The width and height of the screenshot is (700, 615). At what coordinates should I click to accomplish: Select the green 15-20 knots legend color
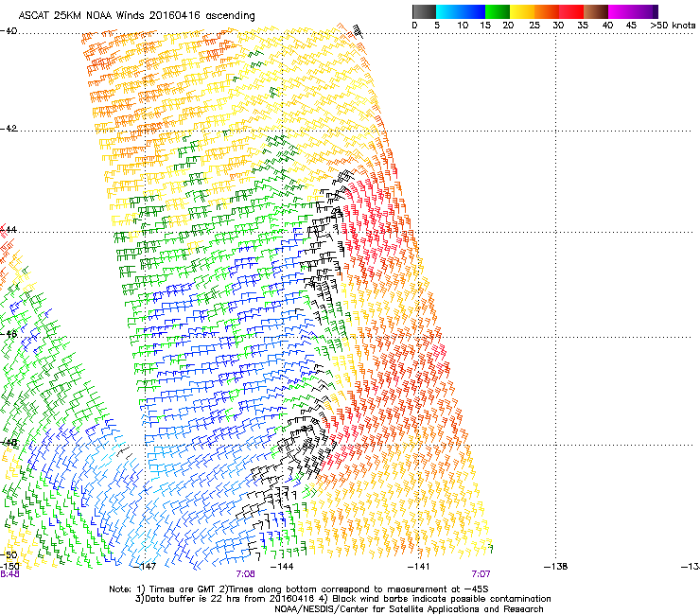tap(498, 11)
